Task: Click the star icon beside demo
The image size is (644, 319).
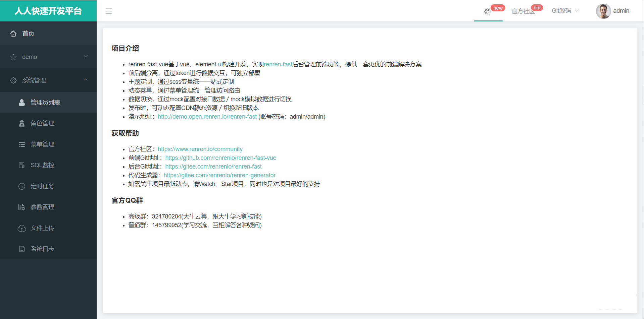Action: click(13, 57)
